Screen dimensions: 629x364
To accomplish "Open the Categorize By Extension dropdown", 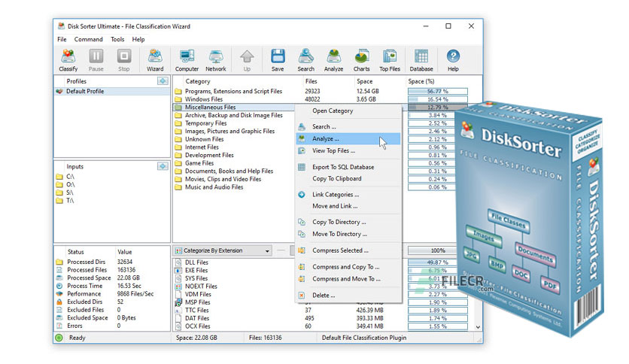I will 223,250.
